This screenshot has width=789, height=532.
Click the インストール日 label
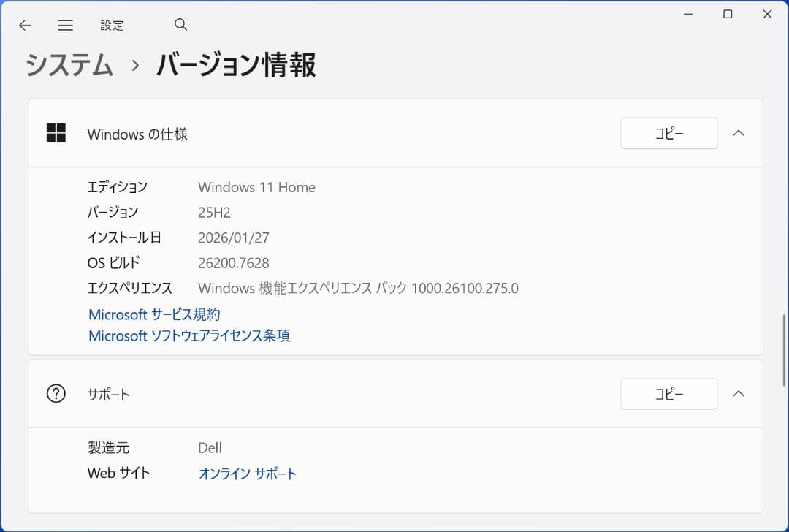coord(124,237)
